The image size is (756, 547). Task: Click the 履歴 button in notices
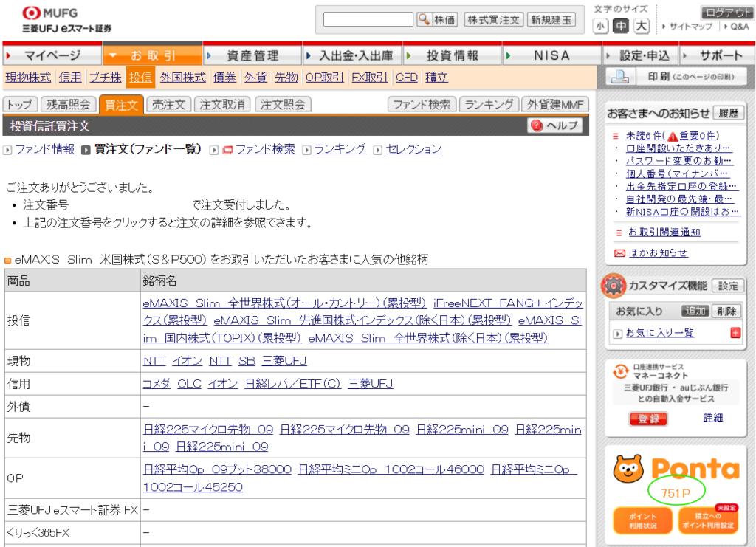728,113
